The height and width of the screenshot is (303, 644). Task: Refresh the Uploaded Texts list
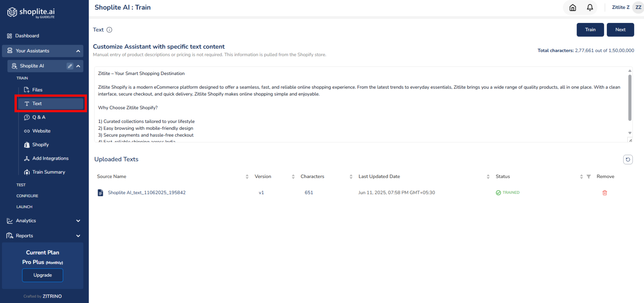628,159
